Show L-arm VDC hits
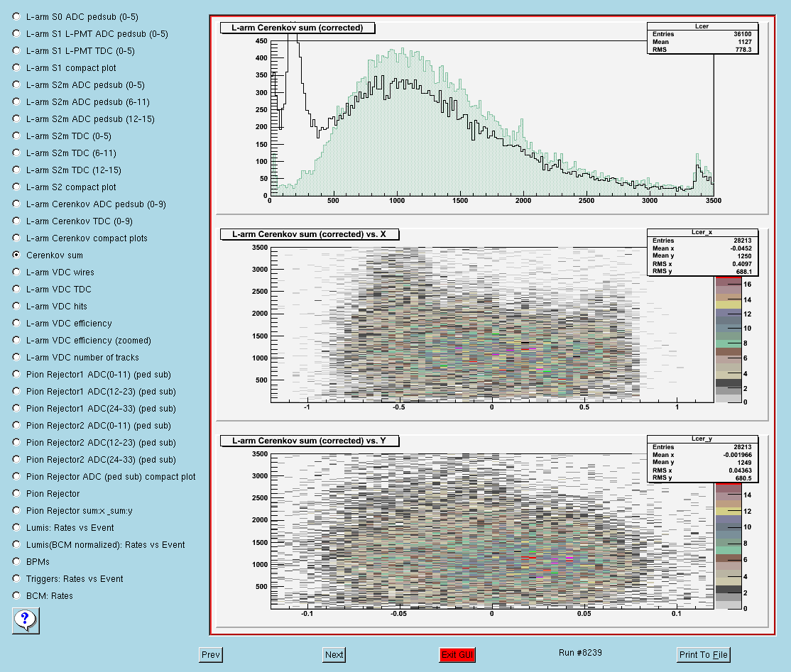 16,306
